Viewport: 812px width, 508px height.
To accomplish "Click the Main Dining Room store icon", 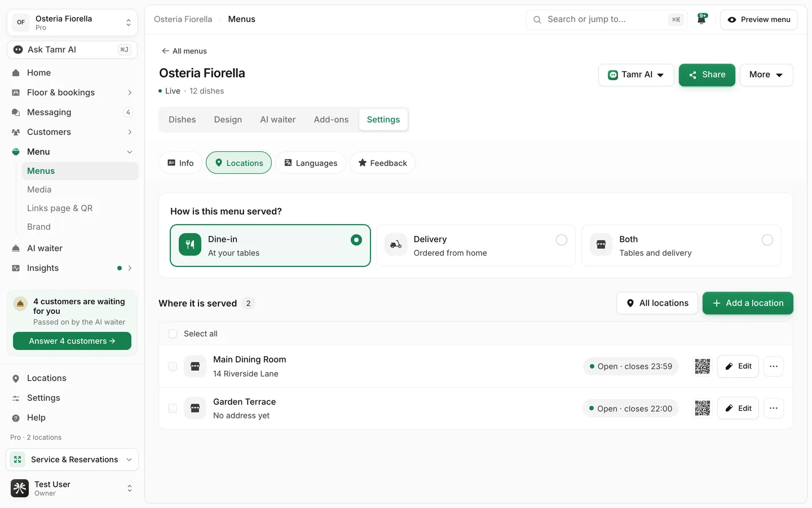I will click(x=195, y=366).
